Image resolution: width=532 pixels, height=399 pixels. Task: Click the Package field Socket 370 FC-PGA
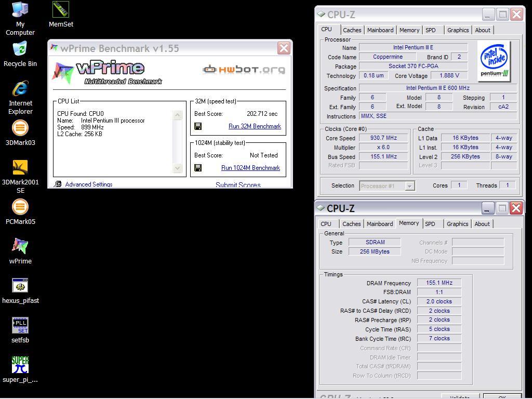point(413,66)
